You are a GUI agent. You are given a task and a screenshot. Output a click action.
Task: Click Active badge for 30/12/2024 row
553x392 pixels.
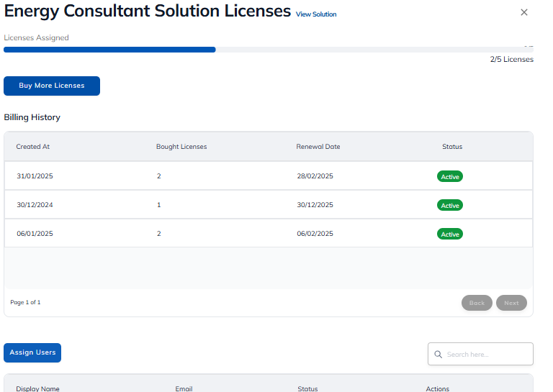450,205
